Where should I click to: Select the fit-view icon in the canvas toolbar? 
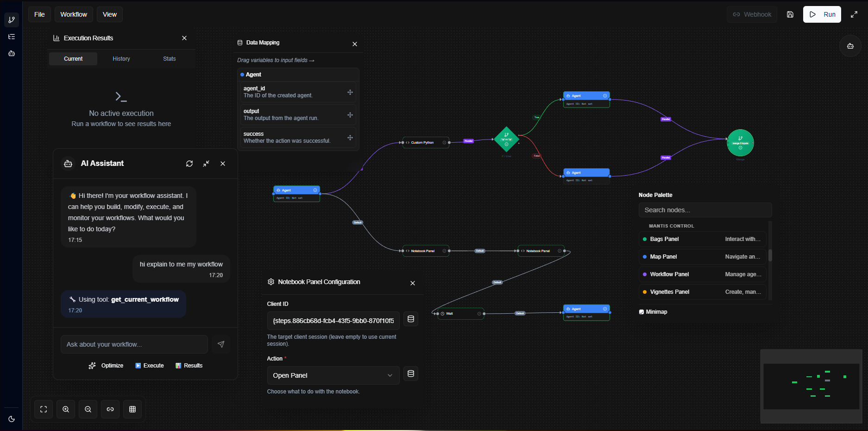click(x=43, y=409)
